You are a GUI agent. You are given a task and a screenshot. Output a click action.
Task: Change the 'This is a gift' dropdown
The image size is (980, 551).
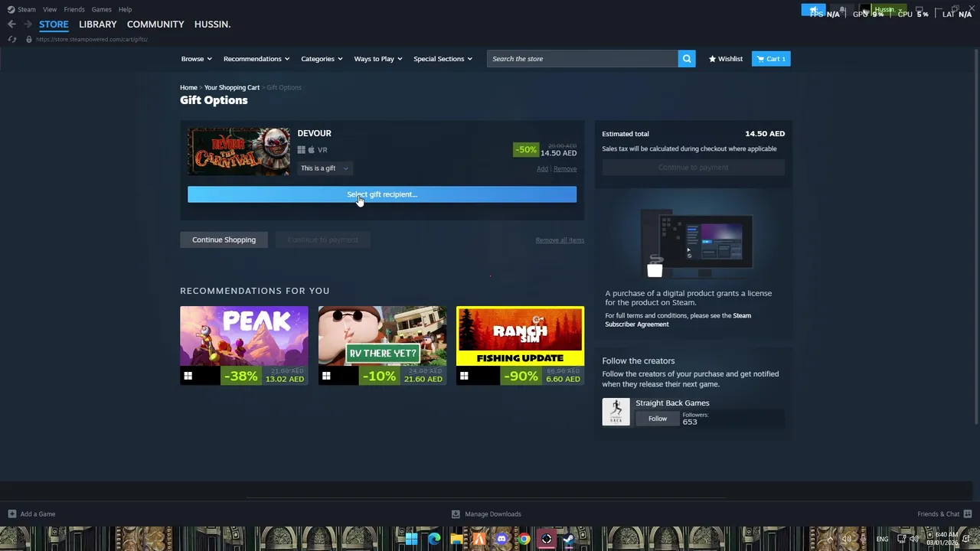coord(325,168)
